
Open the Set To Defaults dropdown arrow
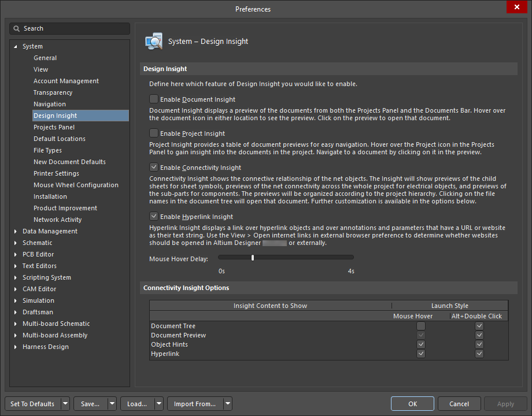click(65, 404)
